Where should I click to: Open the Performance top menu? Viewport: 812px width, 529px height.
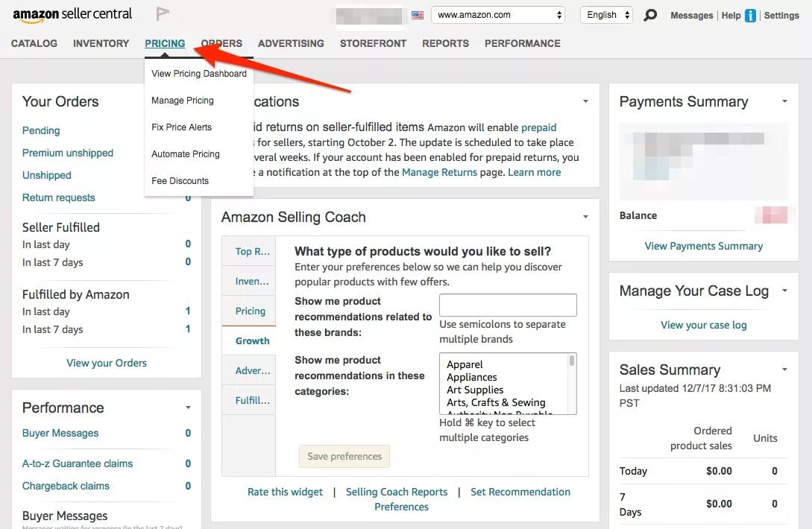point(523,43)
